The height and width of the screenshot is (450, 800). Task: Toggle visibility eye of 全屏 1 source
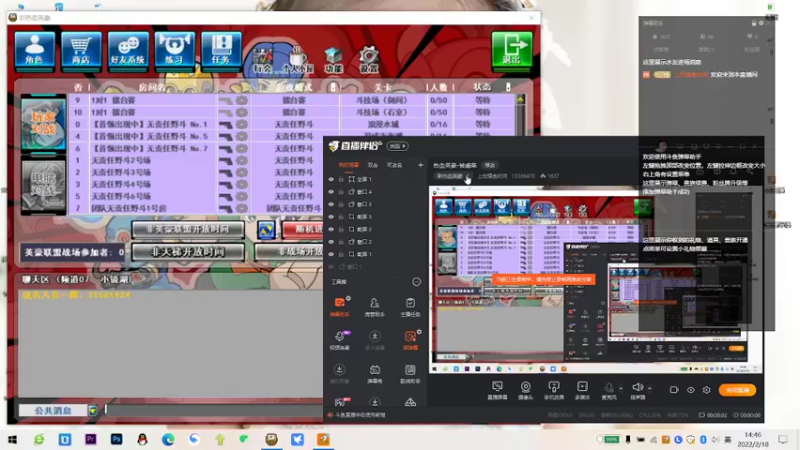pyautogui.click(x=331, y=179)
